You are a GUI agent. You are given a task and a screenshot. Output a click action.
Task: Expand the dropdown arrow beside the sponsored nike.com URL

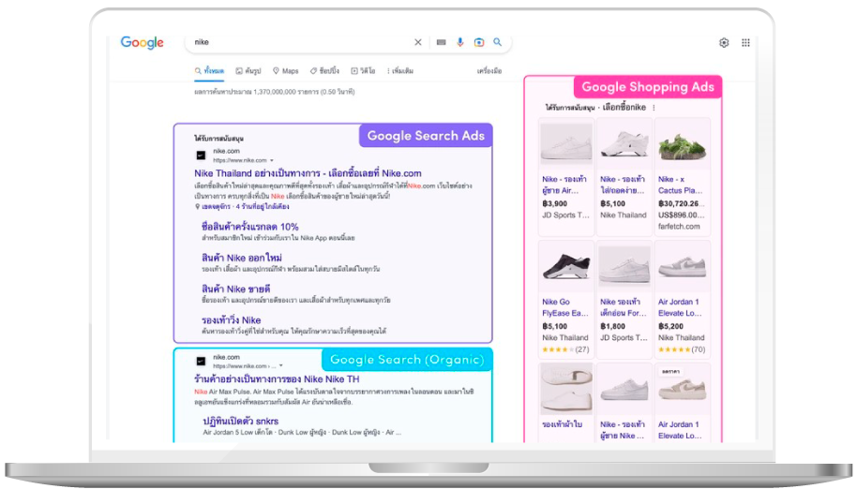[x=272, y=161]
